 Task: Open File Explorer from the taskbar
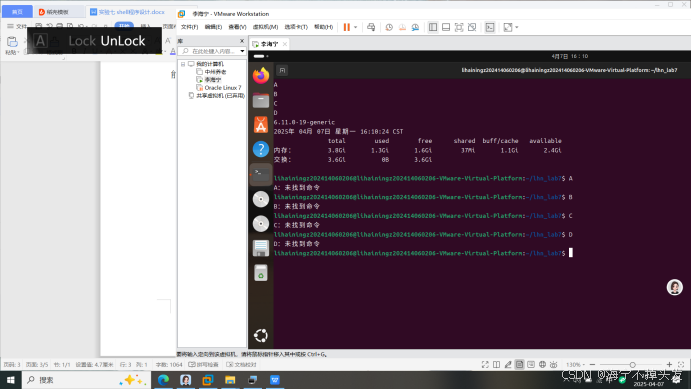(230, 380)
